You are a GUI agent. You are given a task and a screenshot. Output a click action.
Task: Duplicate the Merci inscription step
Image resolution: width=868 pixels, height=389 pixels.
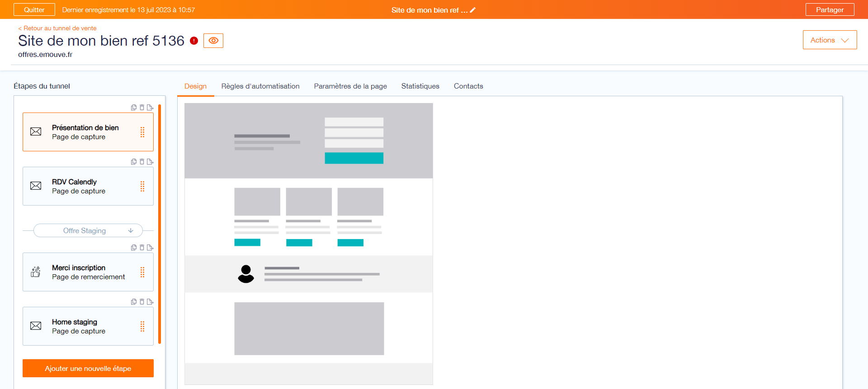click(x=134, y=248)
